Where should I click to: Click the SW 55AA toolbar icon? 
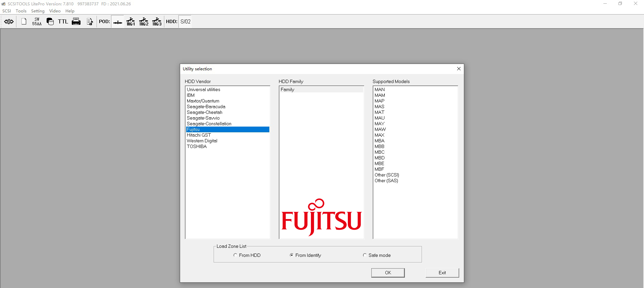(37, 22)
